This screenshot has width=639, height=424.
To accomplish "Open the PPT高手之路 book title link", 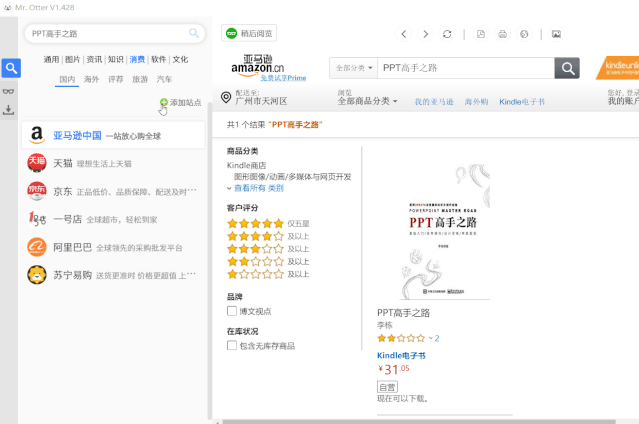I will (403, 313).
